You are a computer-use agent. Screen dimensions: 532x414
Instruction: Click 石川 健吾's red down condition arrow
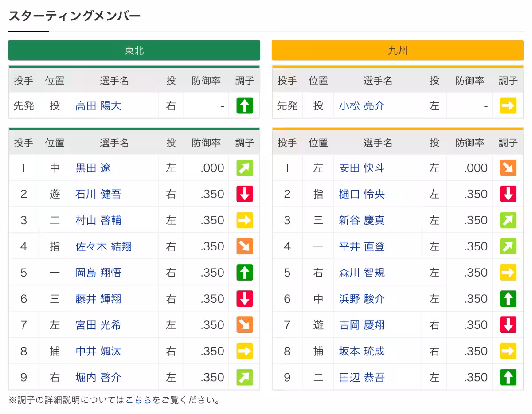(244, 194)
